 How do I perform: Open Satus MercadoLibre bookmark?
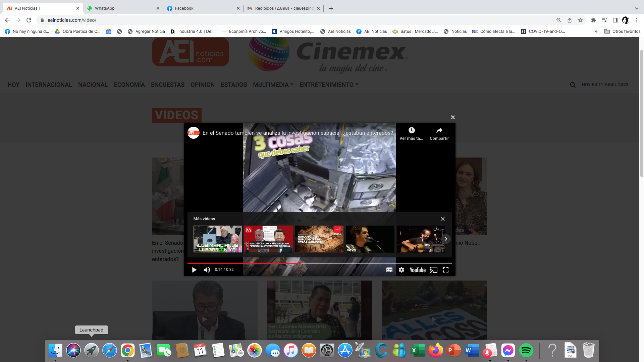415,32
